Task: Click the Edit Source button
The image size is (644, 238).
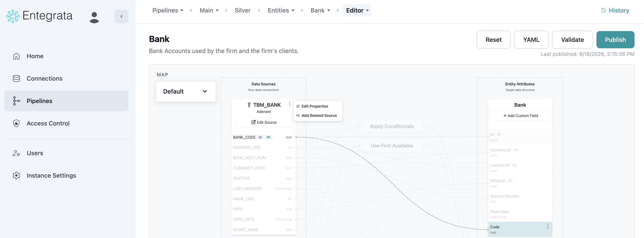Action: [263, 122]
